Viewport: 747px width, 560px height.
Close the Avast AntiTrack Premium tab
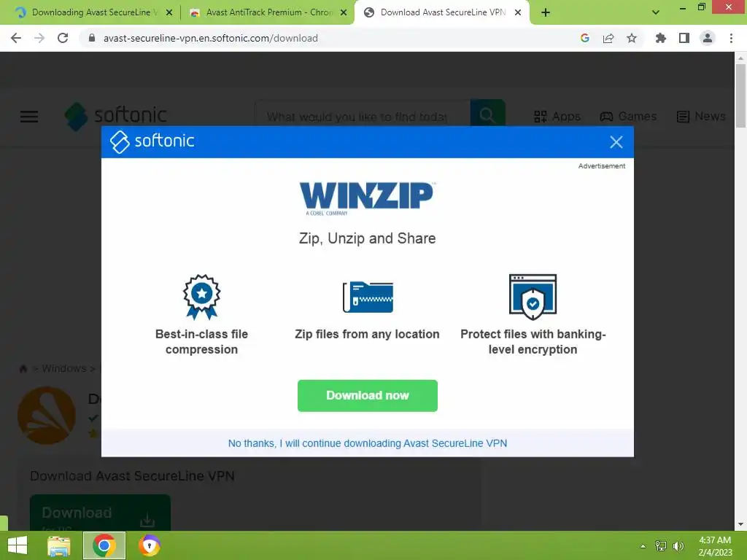(x=344, y=12)
